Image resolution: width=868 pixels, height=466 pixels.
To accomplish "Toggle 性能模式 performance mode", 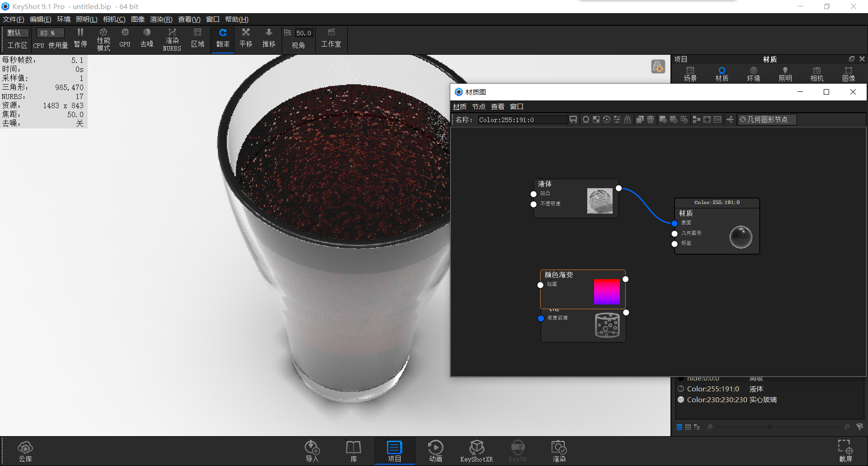I will [104, 38].
